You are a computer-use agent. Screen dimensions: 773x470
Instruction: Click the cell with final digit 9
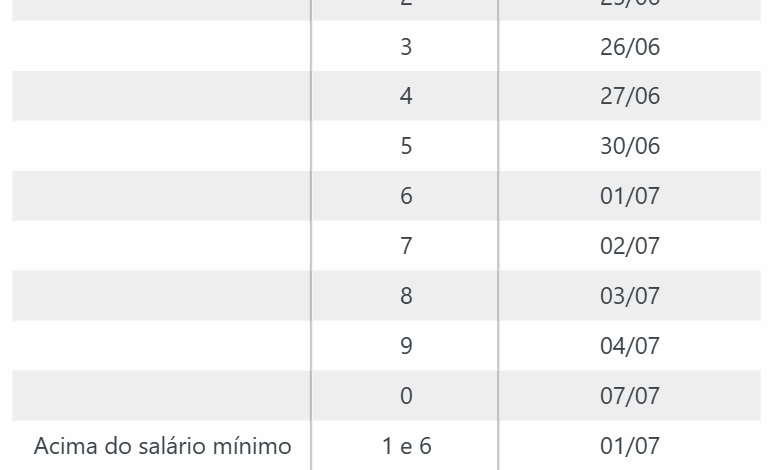(406, 346)
